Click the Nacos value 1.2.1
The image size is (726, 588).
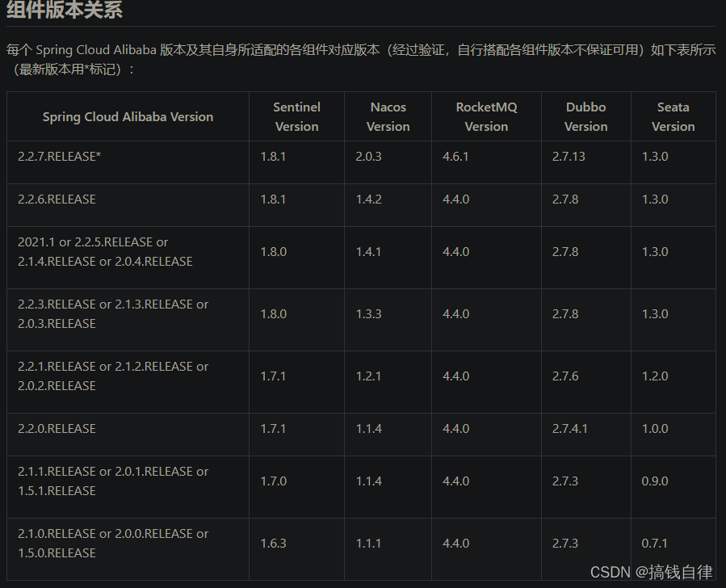coord(368,376)
